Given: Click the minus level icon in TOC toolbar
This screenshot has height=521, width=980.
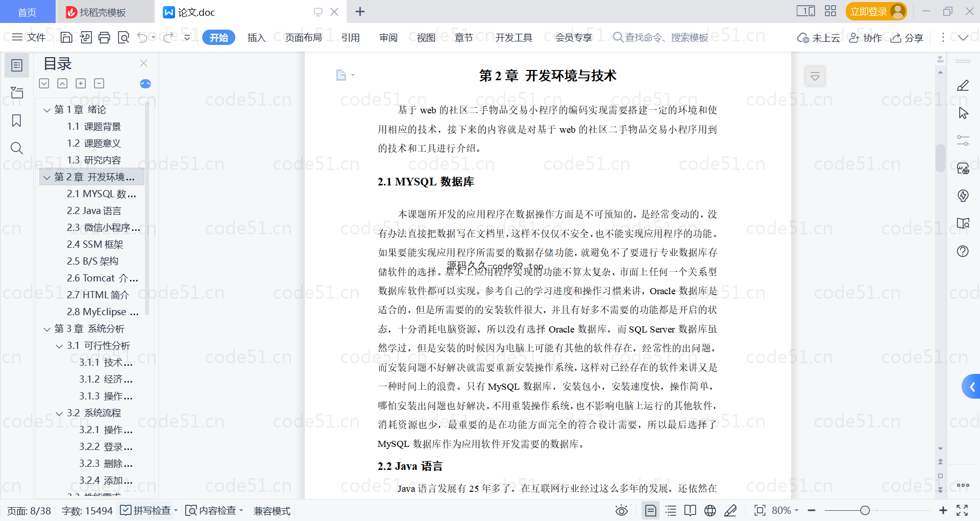Looking at the screenshot, I should click(x=99, y=83).
